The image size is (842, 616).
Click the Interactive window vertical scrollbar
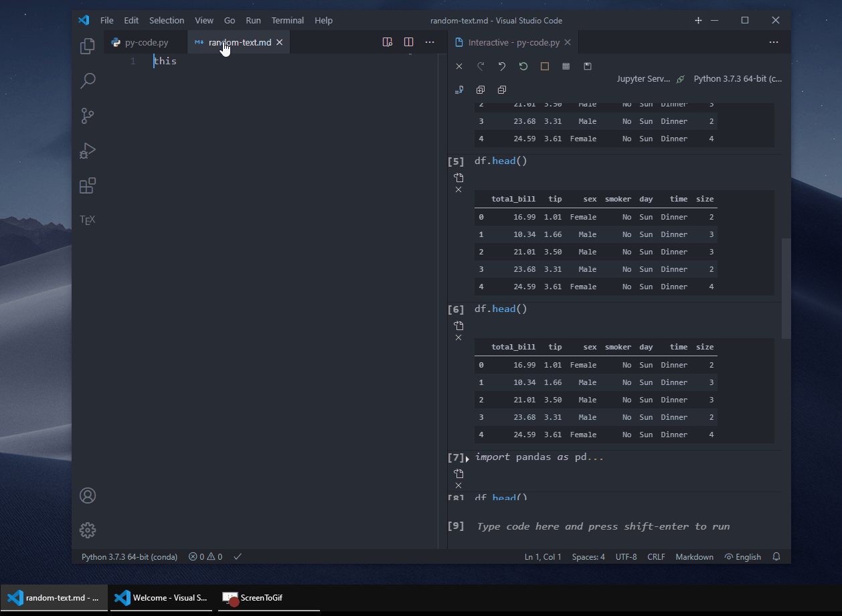point(786,288)
